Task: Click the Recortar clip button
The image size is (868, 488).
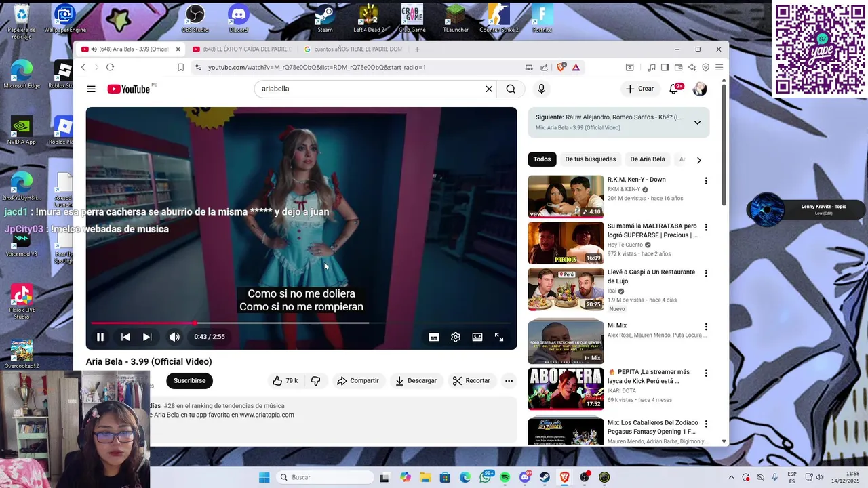Action: point(471,380)
